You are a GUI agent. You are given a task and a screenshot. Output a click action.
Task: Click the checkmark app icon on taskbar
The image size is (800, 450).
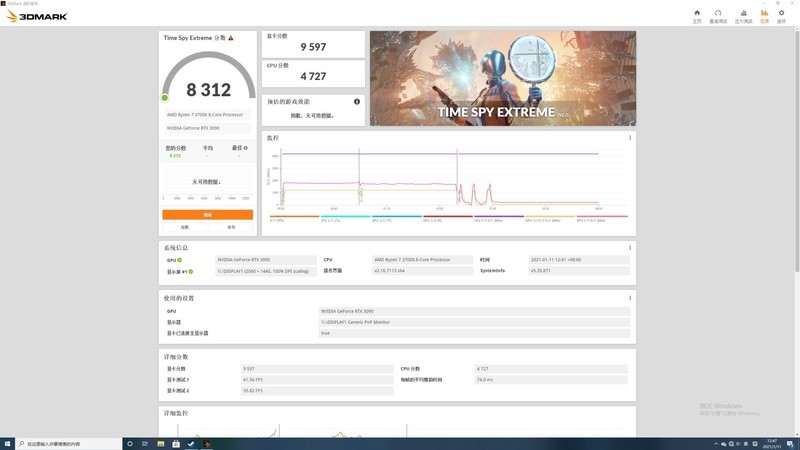191,444
